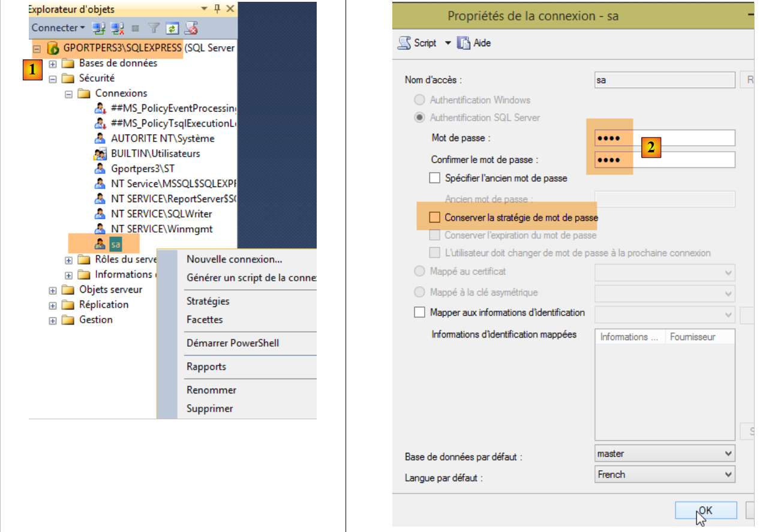Click the Filter funnel icon
Image resolution: width=763 pixels, height=532 pixels.
[154, 28]
